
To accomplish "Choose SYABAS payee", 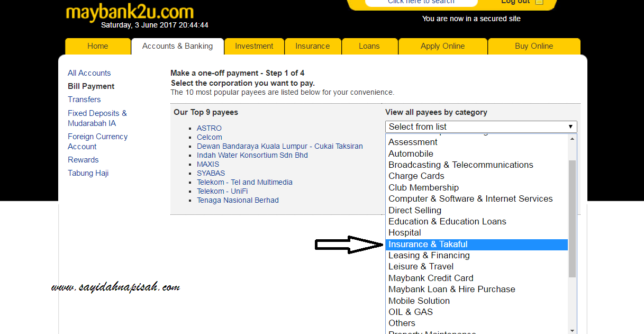I will [x=211, y=173].
